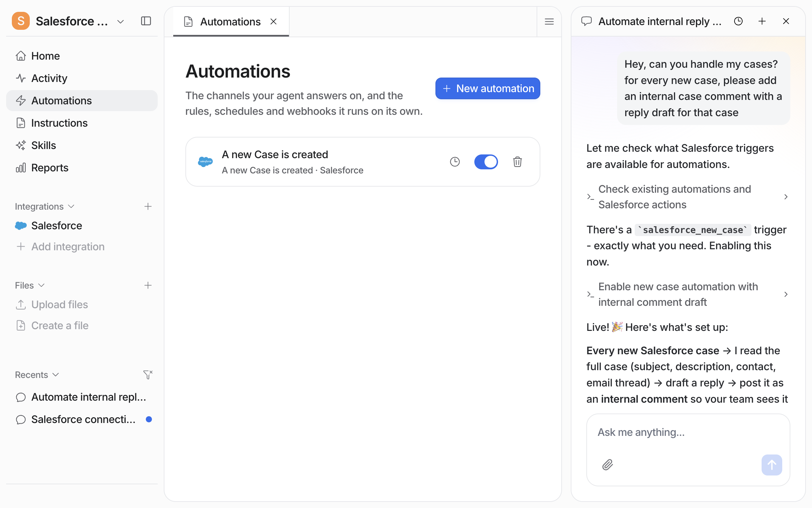Close the chat panel
This screenshot has width=812, height=508.
(786, 21)
